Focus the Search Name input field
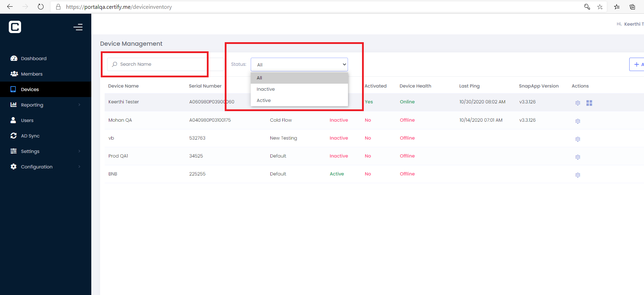 (165, 64)
